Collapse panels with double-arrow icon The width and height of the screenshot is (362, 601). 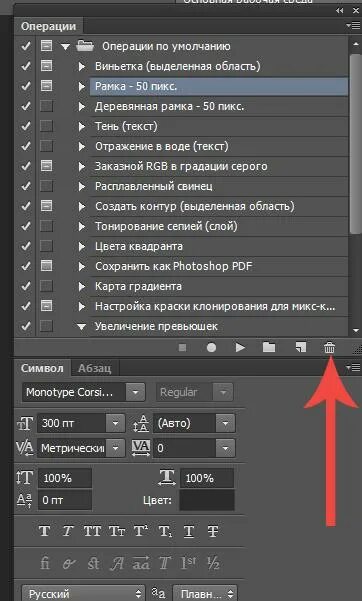pyautogui.click(x=340, y=11)
